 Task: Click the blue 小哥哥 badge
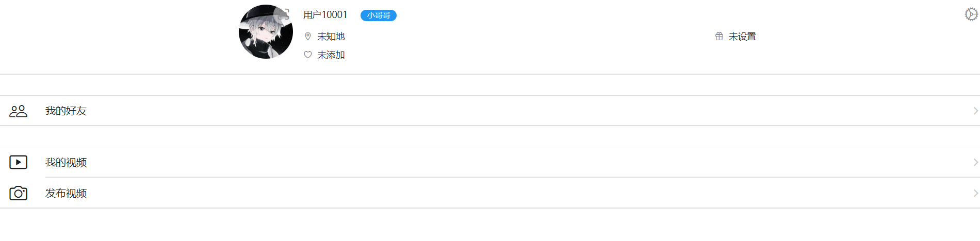(x=379, y=15)
